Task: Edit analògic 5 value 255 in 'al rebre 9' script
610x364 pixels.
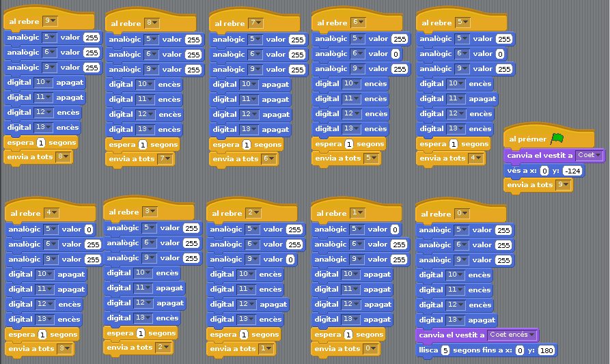Action: 92,38
